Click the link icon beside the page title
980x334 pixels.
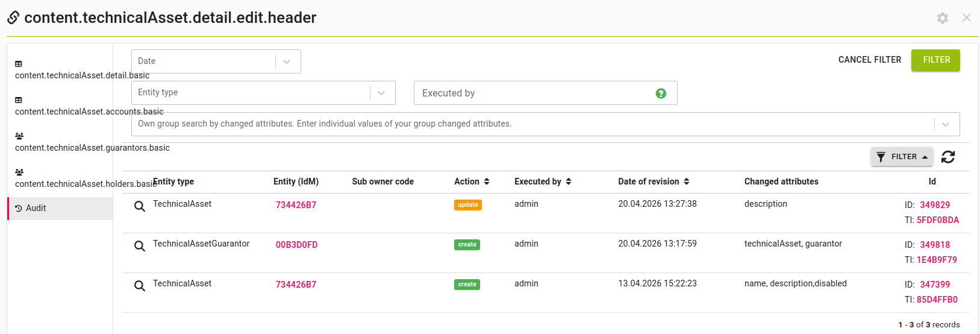coord(13,18)
